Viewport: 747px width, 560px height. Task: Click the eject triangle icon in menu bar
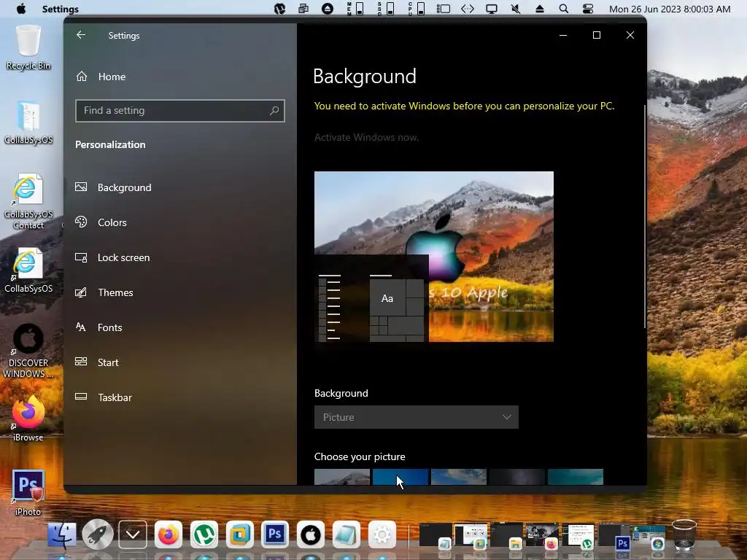(x=540, y=9)
